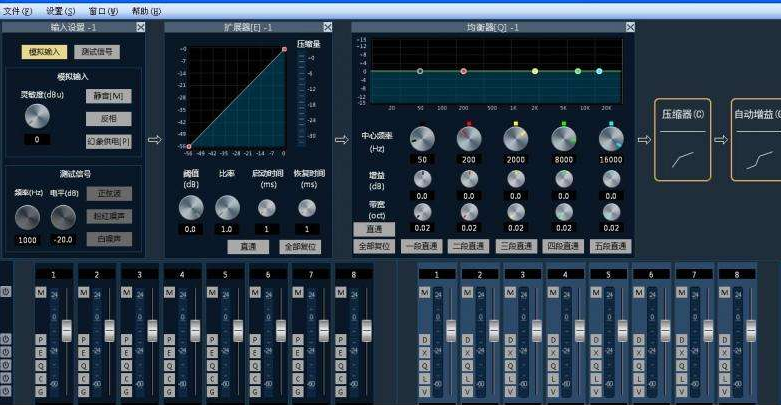Click the test signal 频率(Hz) knob
Viewport: 781px width, 405px height.
tap(27, 218)
